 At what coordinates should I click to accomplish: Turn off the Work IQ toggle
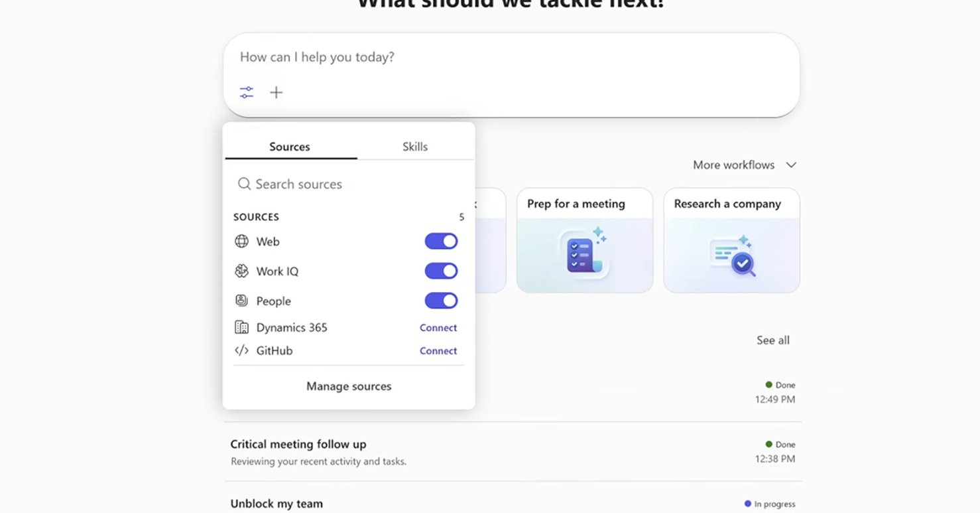(441, 271)
